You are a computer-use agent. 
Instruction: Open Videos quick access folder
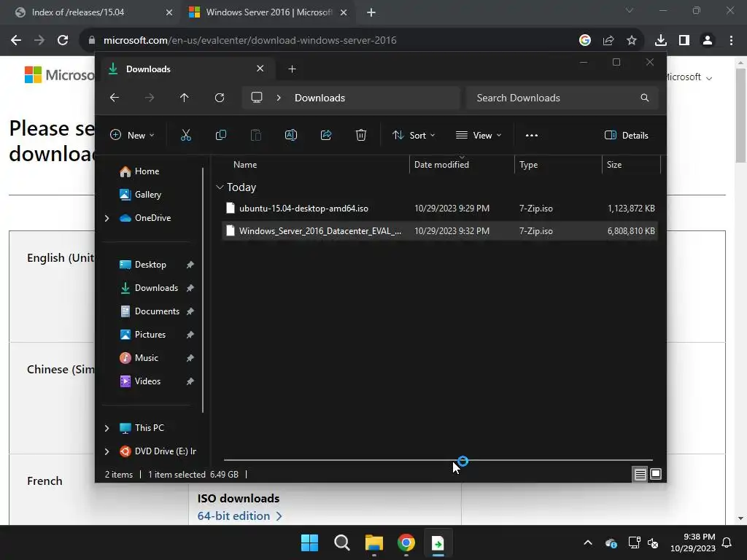pyautogui.click(x=147, y=381)
